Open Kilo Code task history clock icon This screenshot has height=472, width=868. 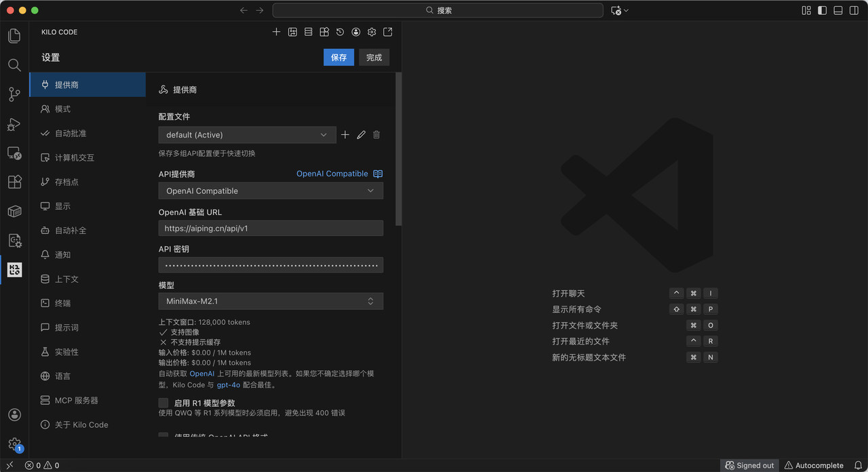tap(340, 31)
